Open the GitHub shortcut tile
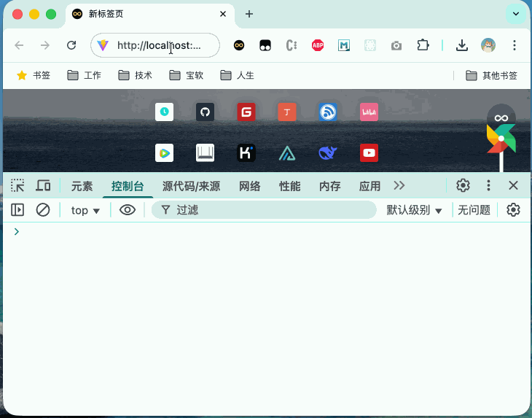Image resolution: width=532 pixels, height=418 pixels. [x=205, y=112]
